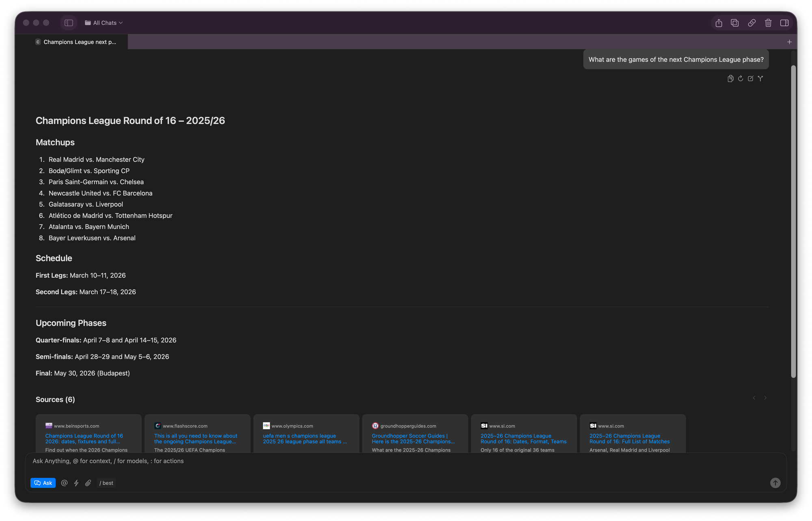
Task: Copy the chat link via the link icon
Action: [x=752, y=23]
